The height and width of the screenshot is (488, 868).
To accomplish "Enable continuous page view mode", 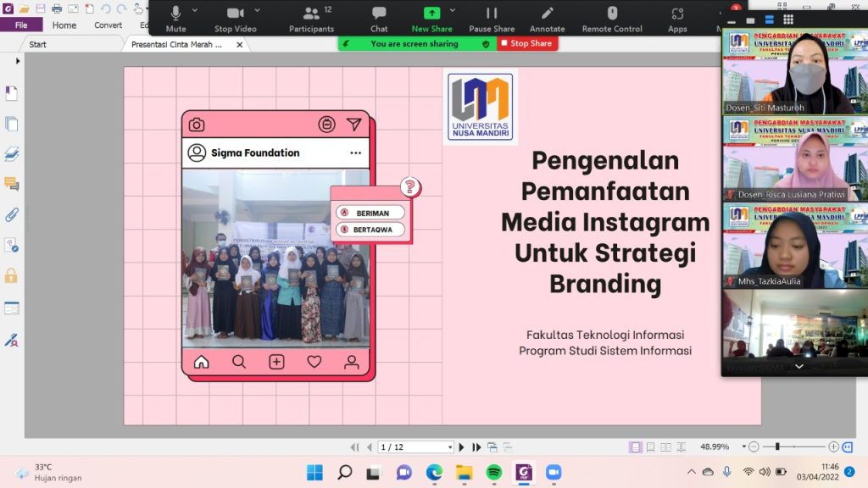I will click(650, 447).
